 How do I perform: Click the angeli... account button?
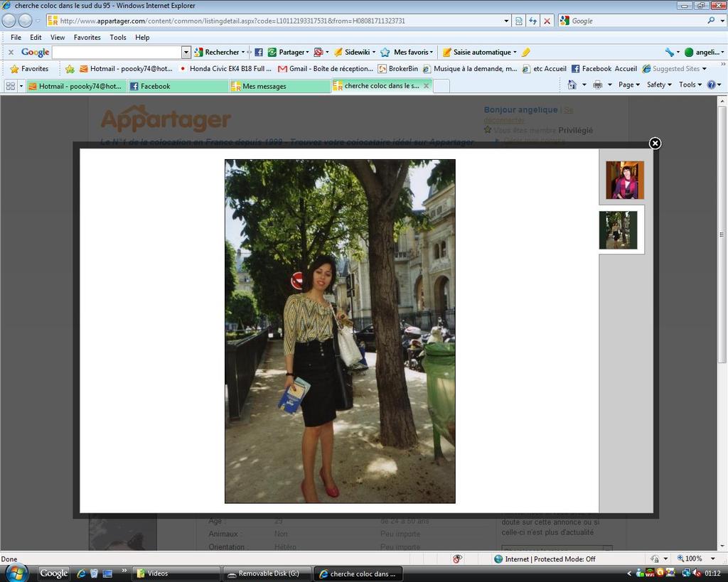coord(704,53)
